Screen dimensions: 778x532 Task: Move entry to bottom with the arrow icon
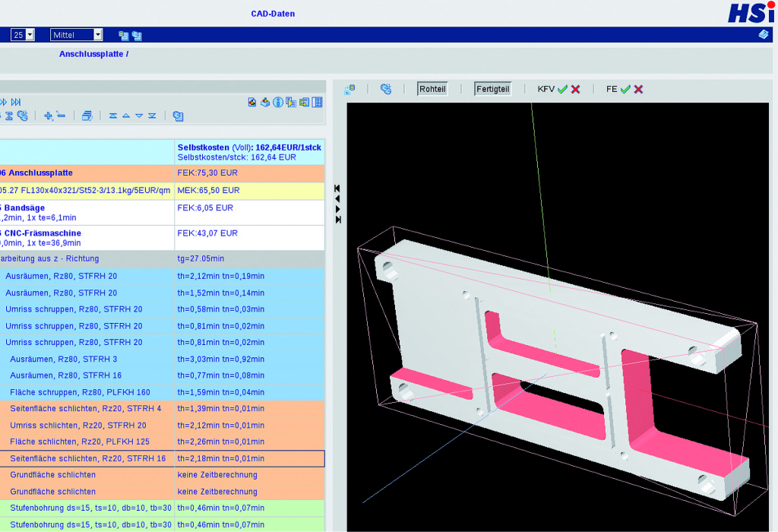pyautogui.click(x=152, y=116)
